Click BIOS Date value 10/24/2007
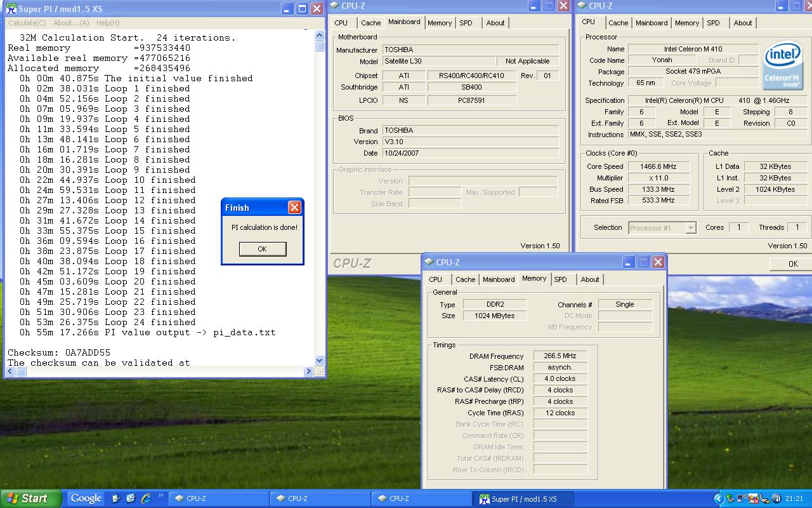 click(471, 153)
